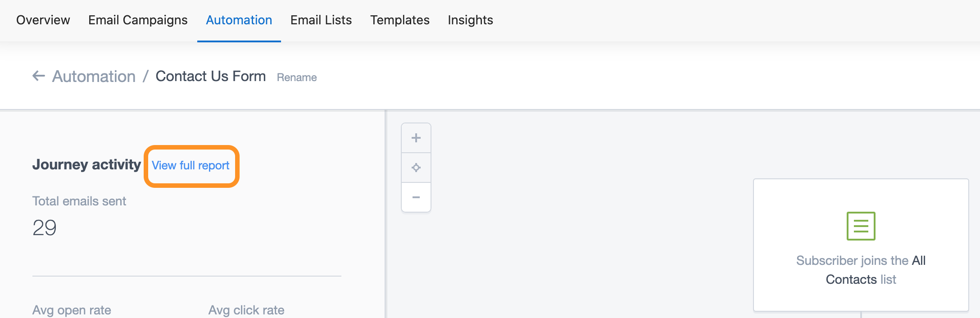Click the zoom in plus icon
Image resolution: width=980 pixels, height=318 pixels.
coord(416,138)
